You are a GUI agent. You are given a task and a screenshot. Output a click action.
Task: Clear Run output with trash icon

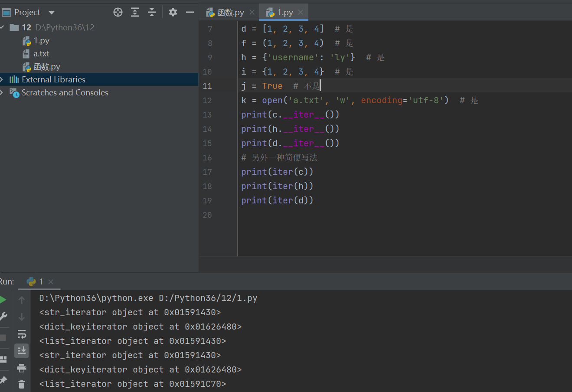coord(22,384)
